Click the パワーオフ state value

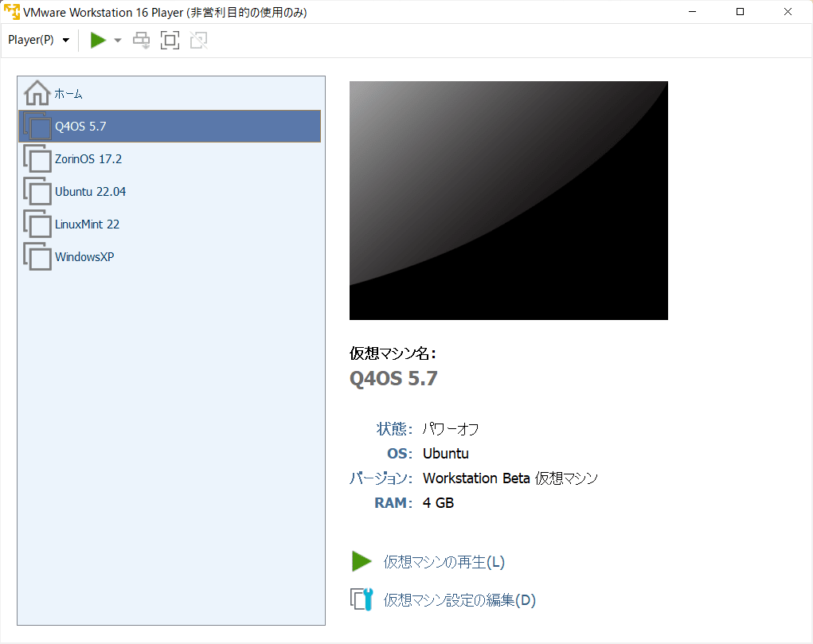[x=451, y=429]
